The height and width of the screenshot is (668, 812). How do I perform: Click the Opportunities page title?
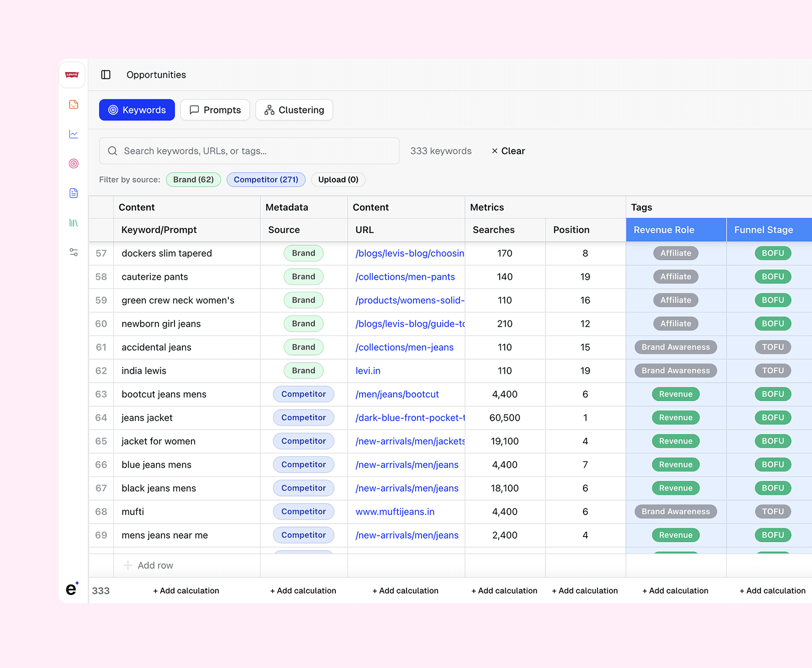[156, 75]
